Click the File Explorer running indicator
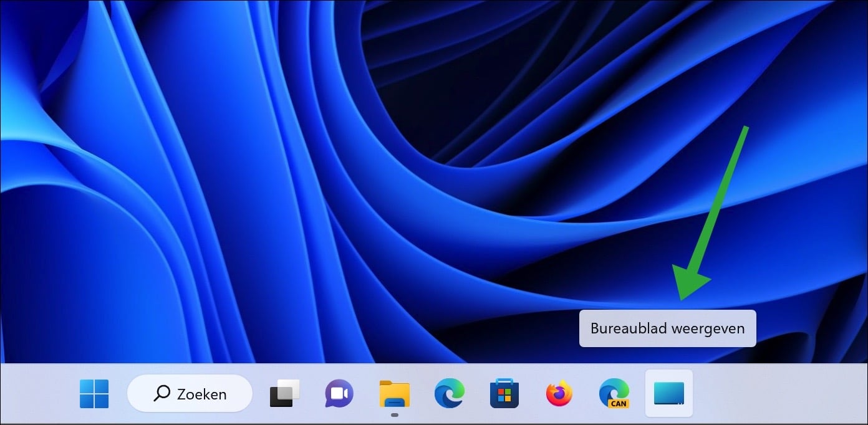868x425 pixels. click(394, 414)
